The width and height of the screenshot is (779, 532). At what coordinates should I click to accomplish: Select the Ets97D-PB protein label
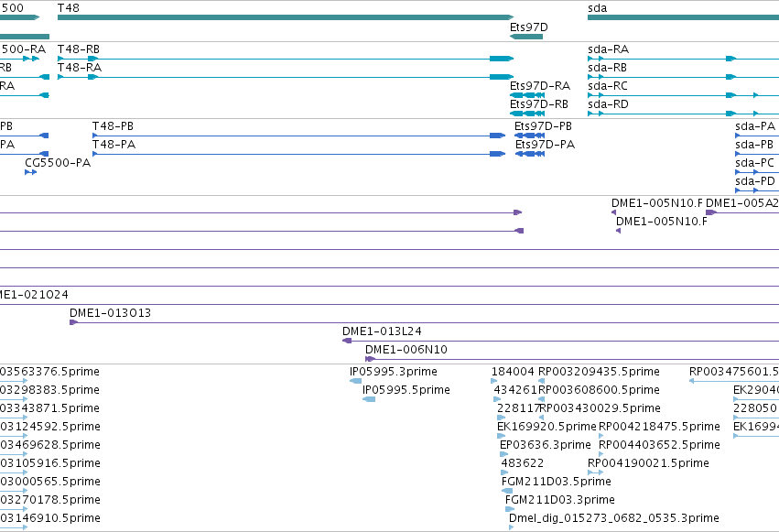(543, 126)
